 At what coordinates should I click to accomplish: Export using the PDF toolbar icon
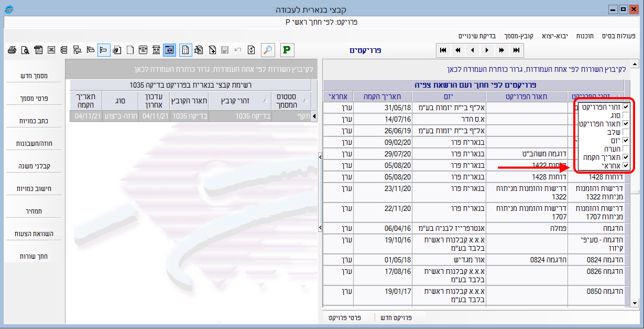(x=38, y=50)
